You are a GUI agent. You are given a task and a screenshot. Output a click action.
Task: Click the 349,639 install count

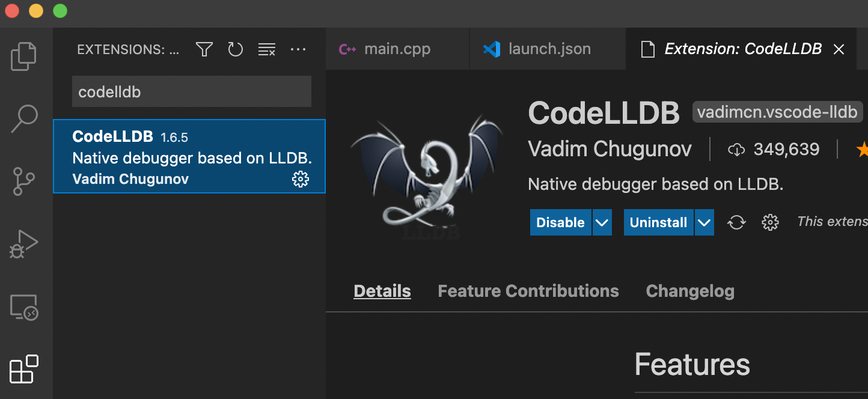(x=774, y=149)
